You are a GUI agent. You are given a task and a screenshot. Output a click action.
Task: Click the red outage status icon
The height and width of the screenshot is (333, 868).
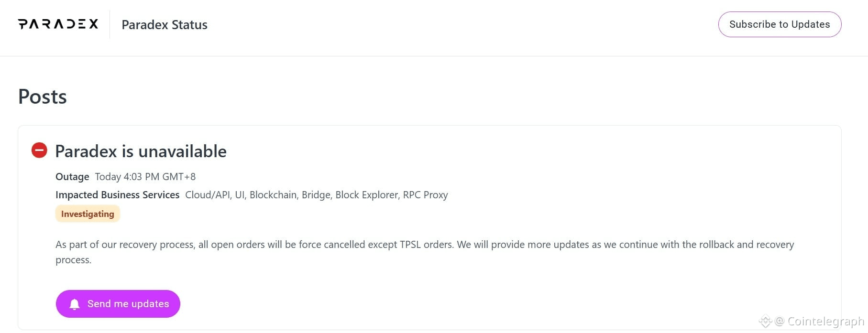point(39,150)
